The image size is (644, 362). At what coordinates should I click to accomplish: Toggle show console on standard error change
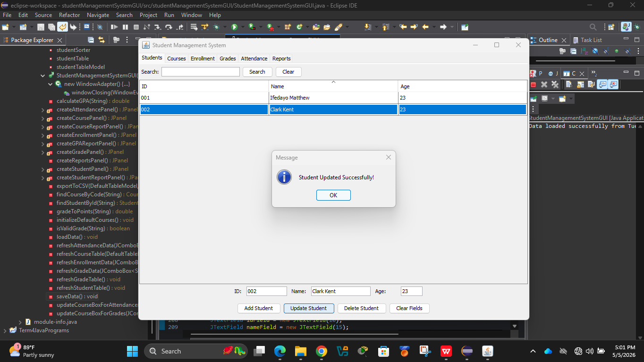[613, 84]
